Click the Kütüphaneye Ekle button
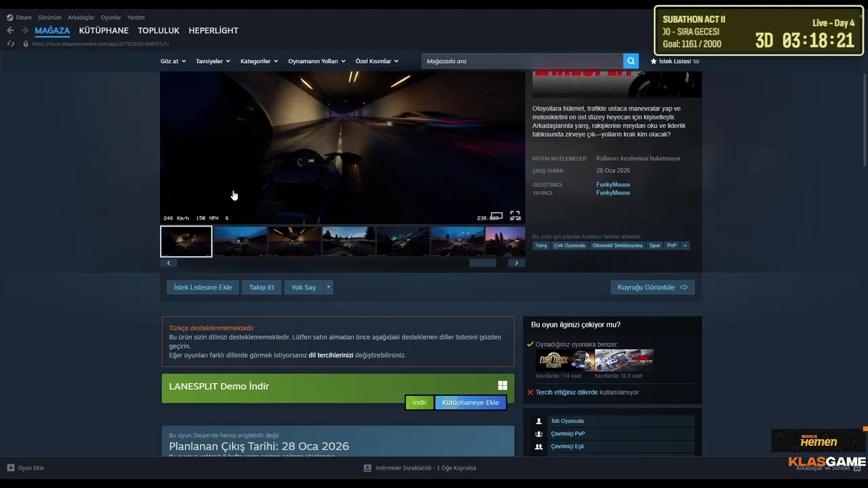 [x=471, y=403]
